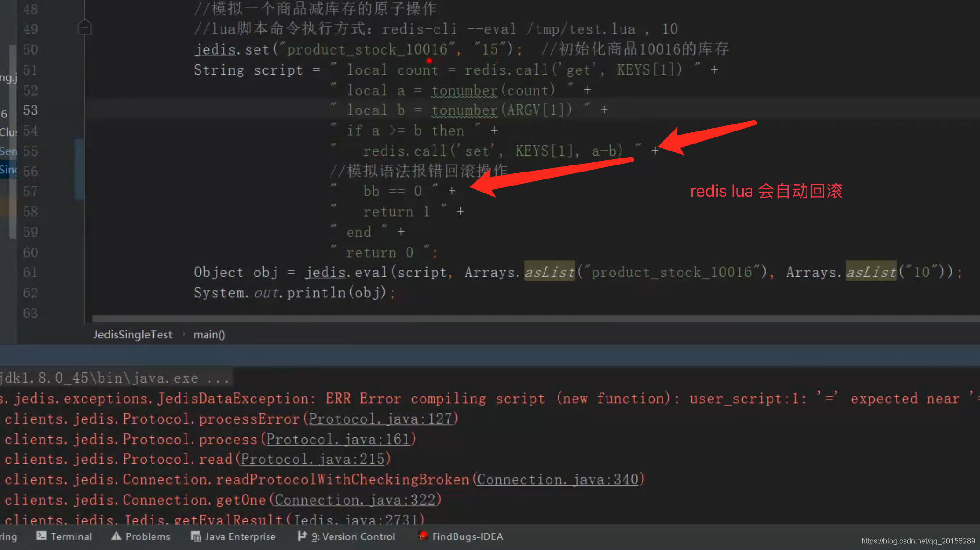Click the first highlighted 'asList' on line 61
Viewport: 980px width, 550px height.
(x=549, y=272)
